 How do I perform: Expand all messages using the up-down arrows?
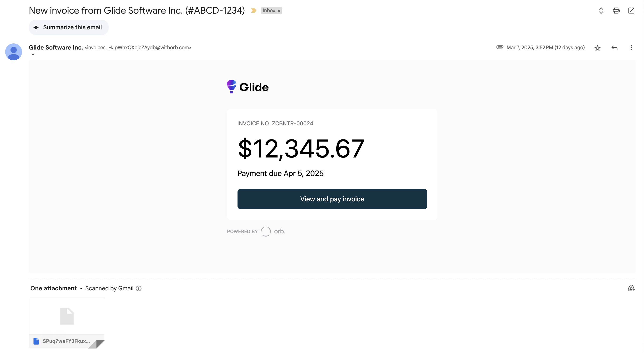[601, 11]
